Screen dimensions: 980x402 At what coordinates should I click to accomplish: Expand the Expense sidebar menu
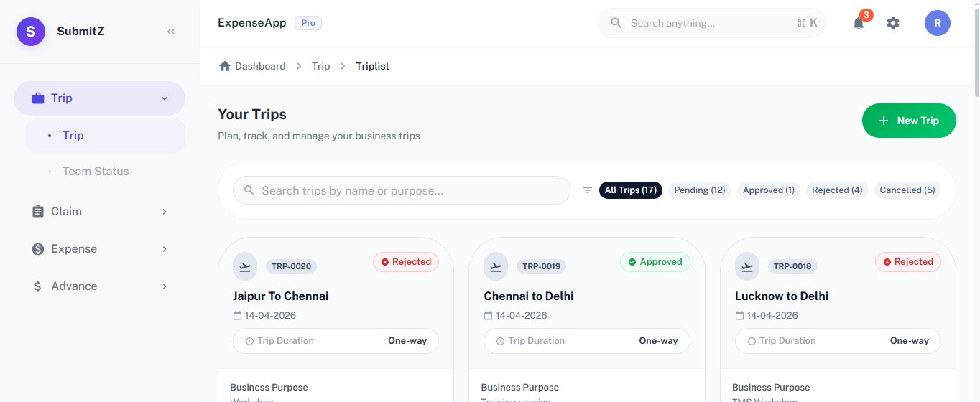coord(99,249)
